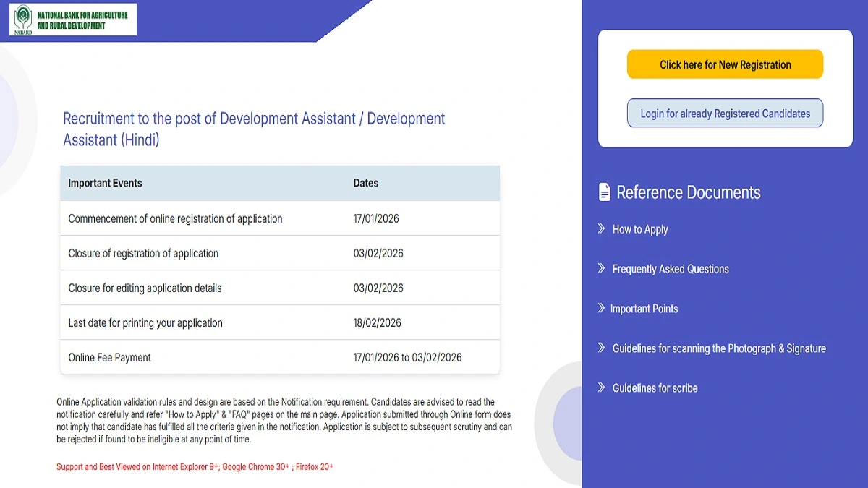The height and width of the screenshot is (488, 868).
Task: Click the Reference Documents page icon
Action: coord(605,192)
